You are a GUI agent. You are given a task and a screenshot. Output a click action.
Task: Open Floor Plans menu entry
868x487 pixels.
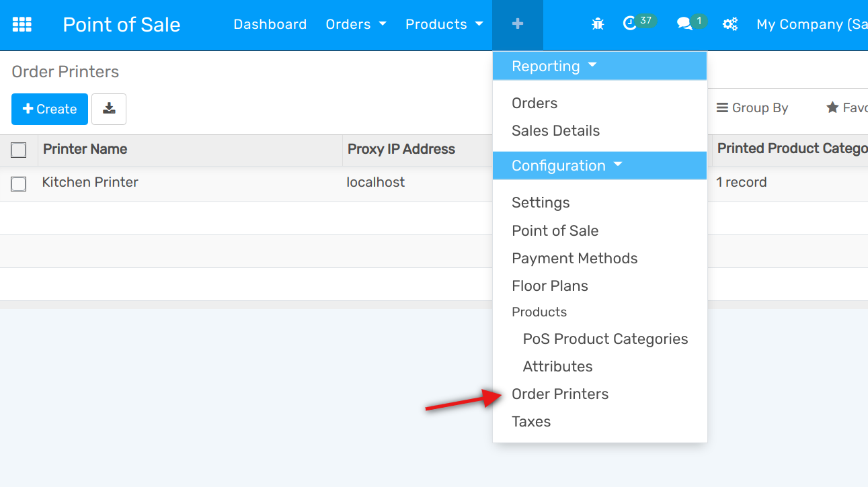tap(549, 286)
